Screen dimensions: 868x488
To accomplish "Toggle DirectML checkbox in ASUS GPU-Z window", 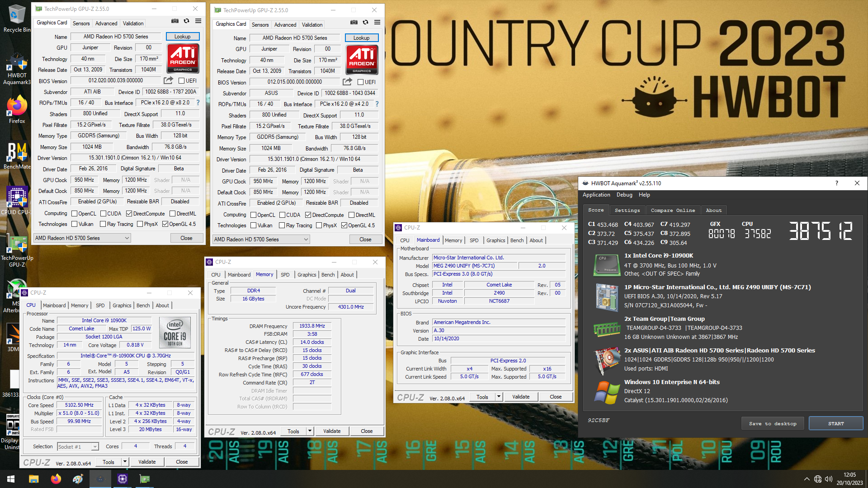I will coord(351,215).
